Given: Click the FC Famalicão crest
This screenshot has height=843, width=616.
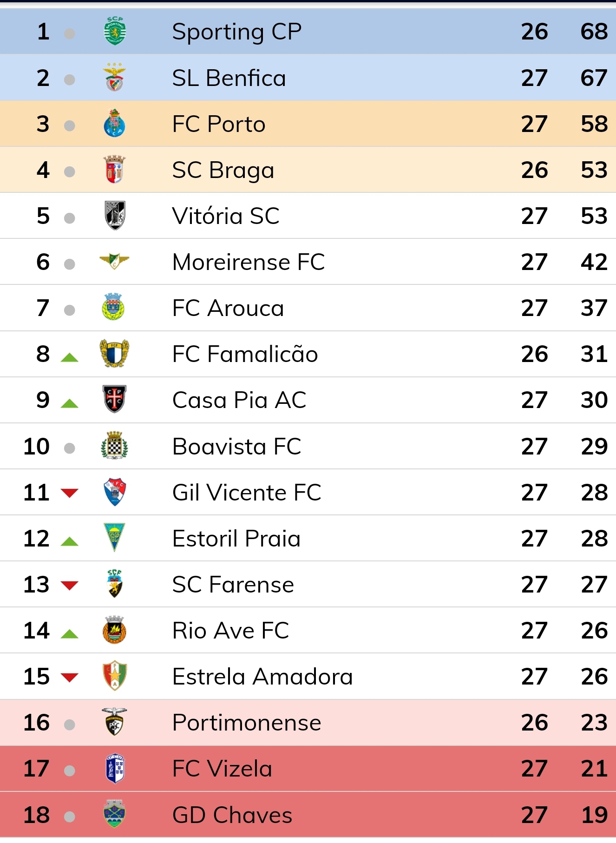Looking at the screenshot, I should click(x=114, y=354).
